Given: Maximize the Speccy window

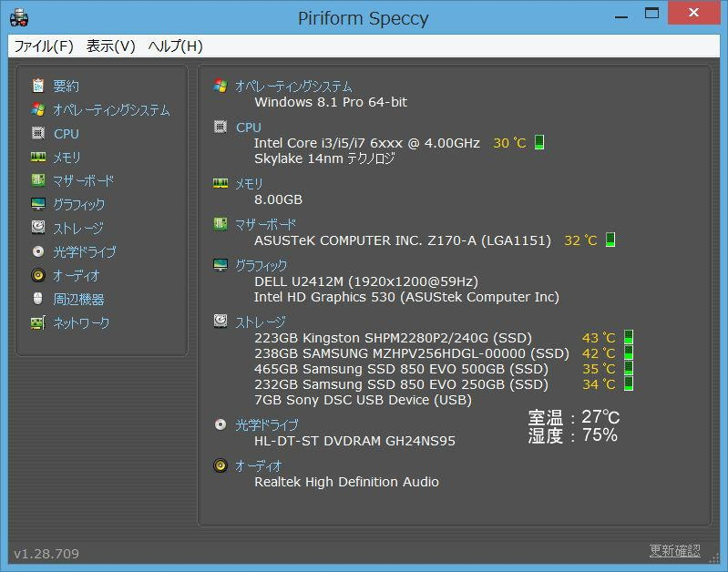Looking at the screenshot, I should [x=651, y=13].
